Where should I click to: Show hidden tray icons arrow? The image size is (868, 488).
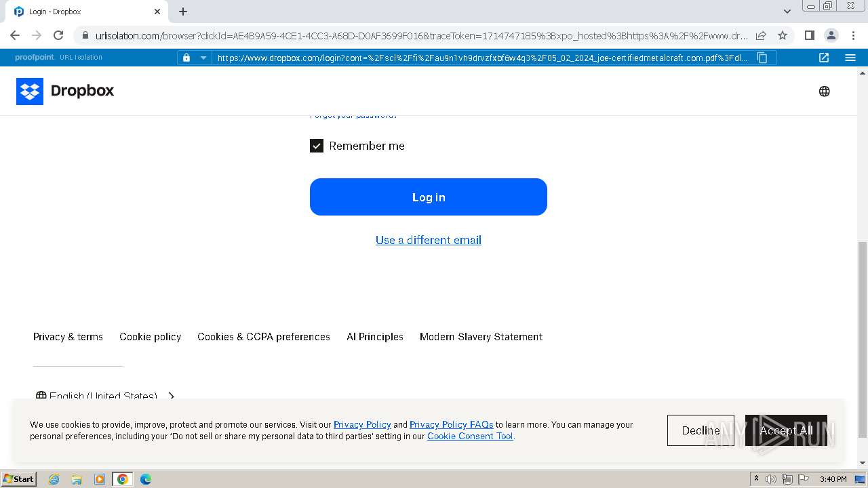[x=757, y=479]
